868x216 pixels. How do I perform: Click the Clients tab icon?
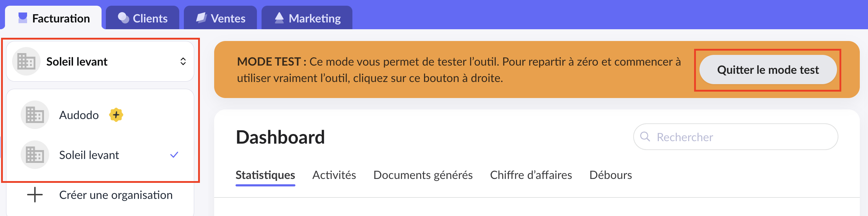tap(123, 18)
